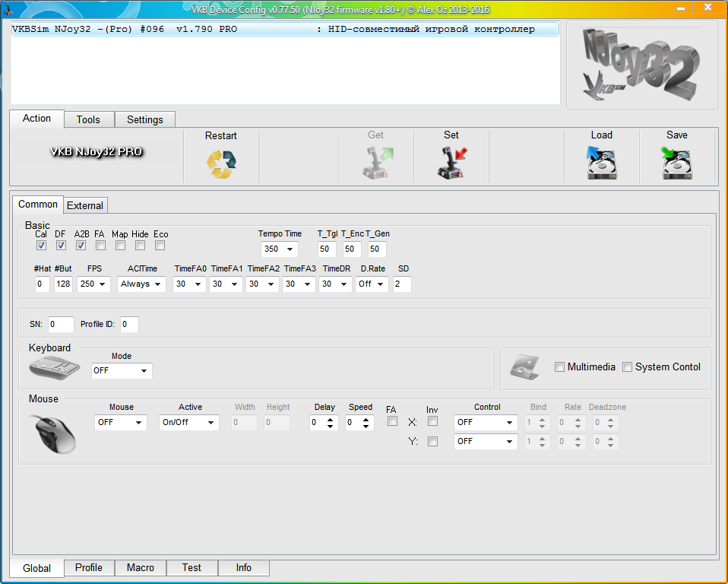This screenshot has width=728, height=584.
Task: Click the T_Tgl input field
Action: (327, 249)
